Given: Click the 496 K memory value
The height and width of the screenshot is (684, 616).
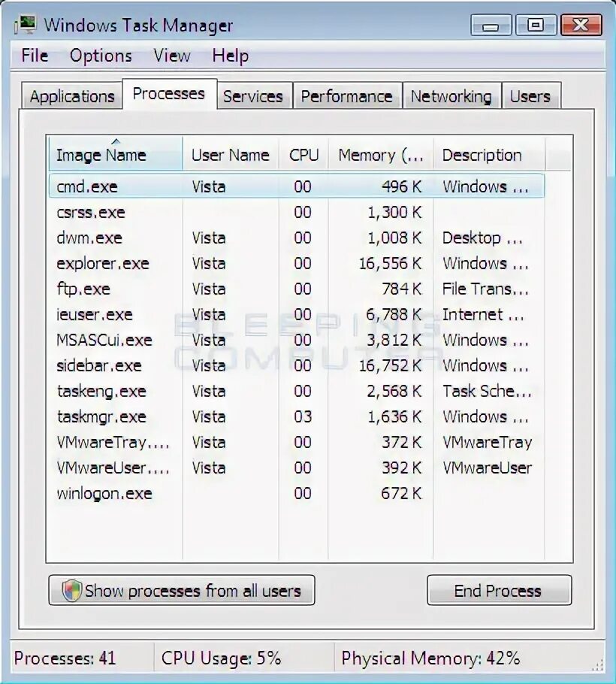Looking at the screenshot, I should click(401, 186).
